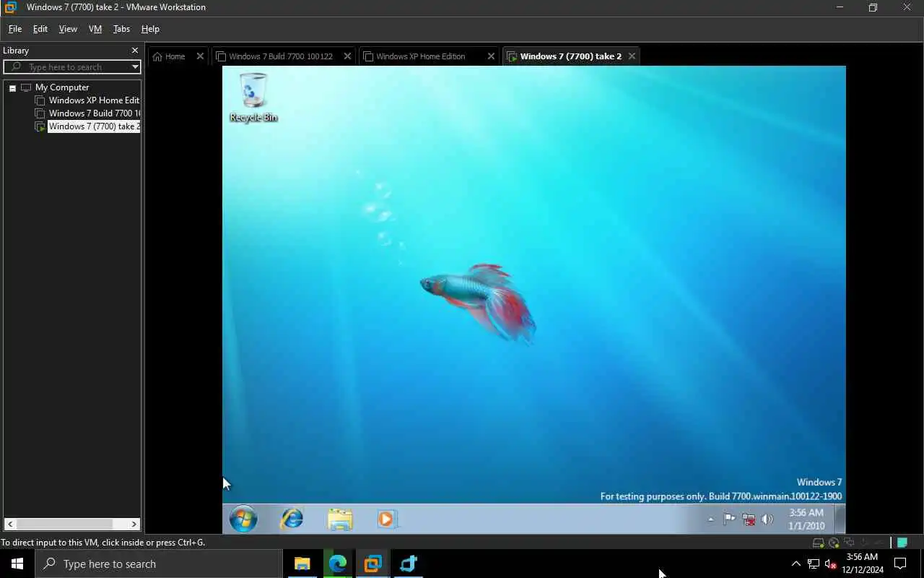Select My Computer in the library
This screenshot has height=578, width=924.
62,87
